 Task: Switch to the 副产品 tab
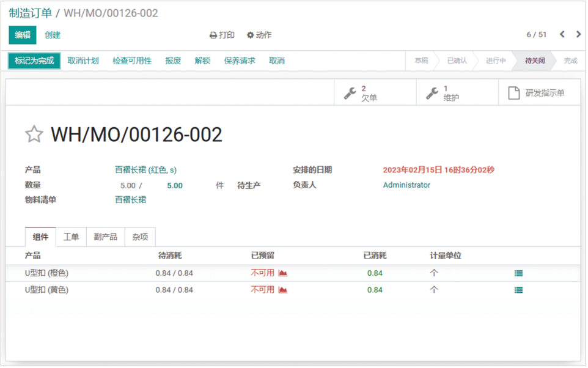[106, 237]
